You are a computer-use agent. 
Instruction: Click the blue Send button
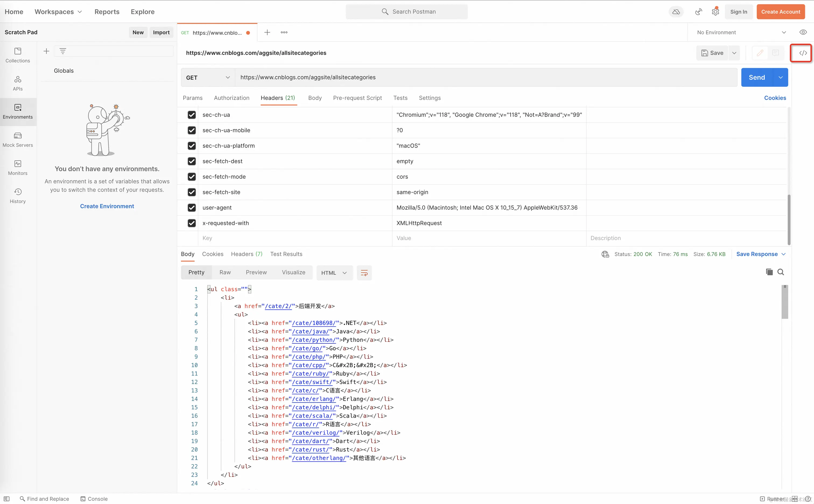(757, 77)
